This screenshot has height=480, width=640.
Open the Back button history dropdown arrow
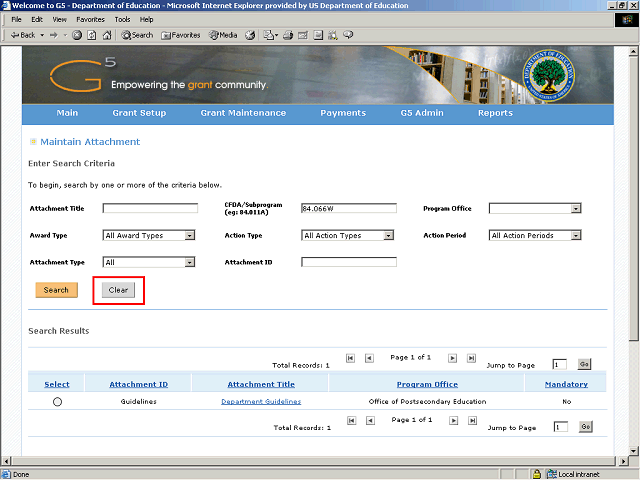(42, 35)
